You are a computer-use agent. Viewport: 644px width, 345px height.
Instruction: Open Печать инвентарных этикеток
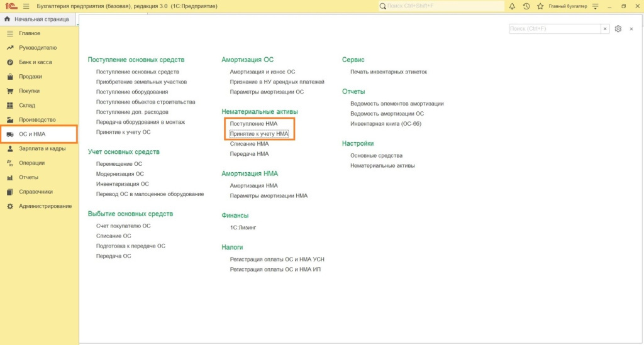coord(389,72)
